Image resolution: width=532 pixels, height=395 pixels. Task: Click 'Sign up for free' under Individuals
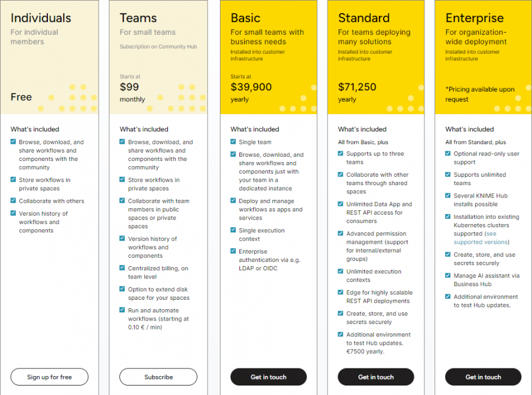tap(48, 377)
